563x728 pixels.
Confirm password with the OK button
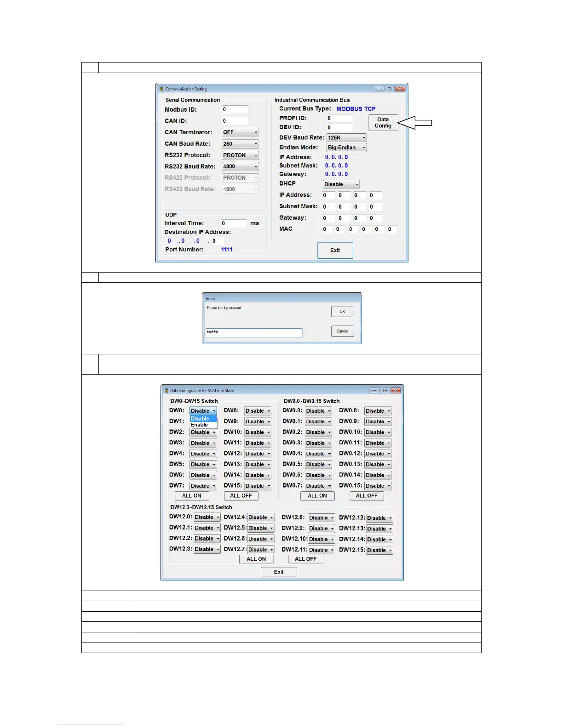click(343, 312)
